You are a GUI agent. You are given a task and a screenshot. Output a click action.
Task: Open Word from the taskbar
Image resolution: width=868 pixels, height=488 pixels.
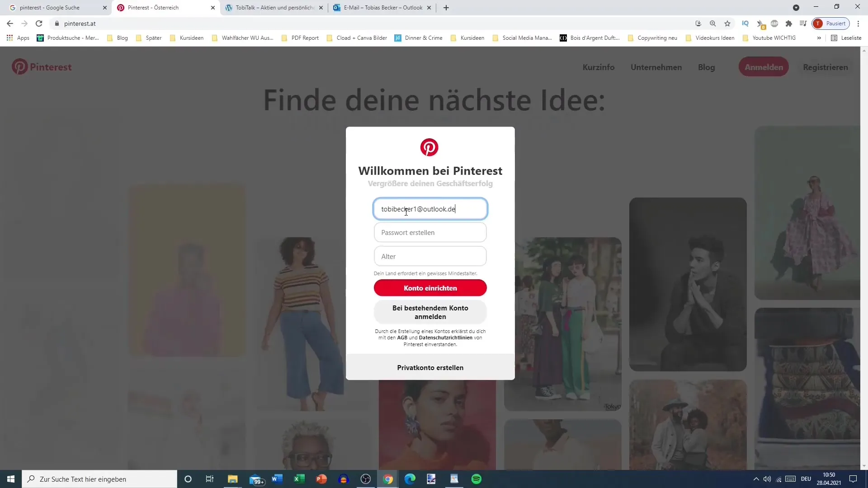(x=277, y=479)
